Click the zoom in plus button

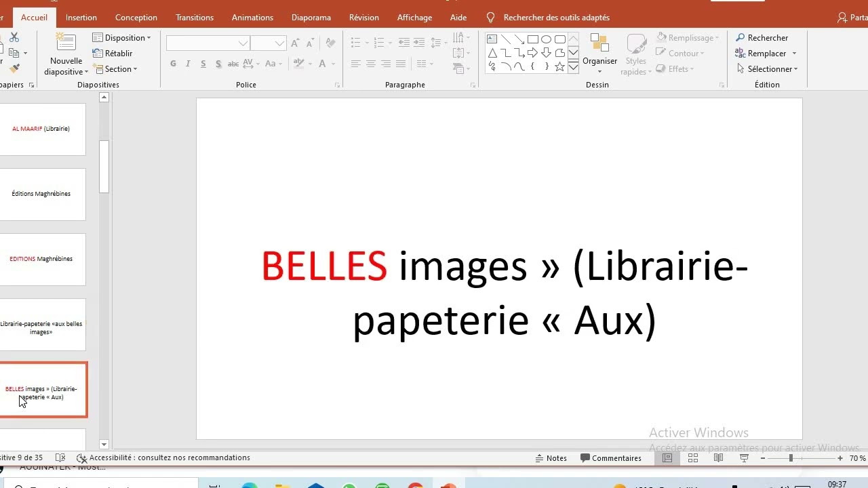coord(840,458)
